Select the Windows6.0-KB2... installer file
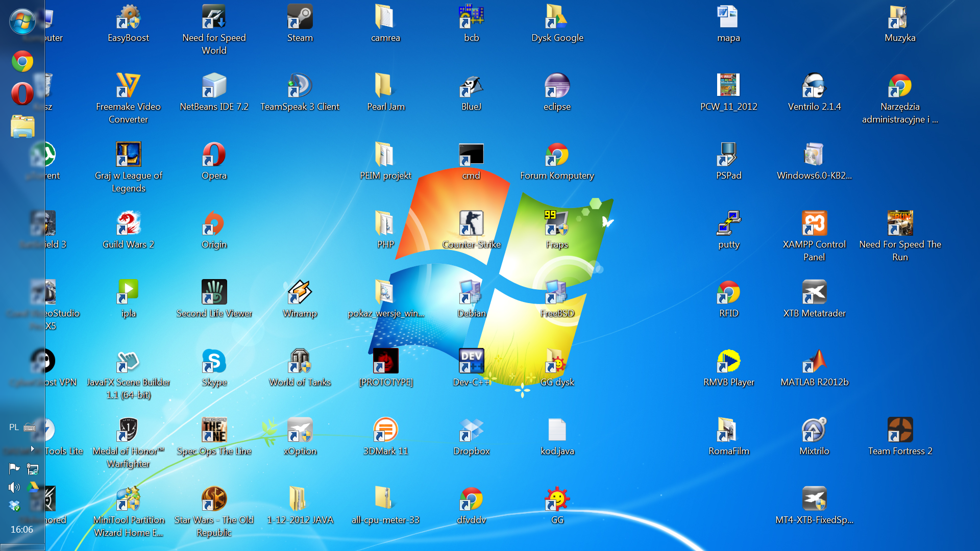Image resolution: width=980 pixels, height=551 pixels. click(814, 161)
